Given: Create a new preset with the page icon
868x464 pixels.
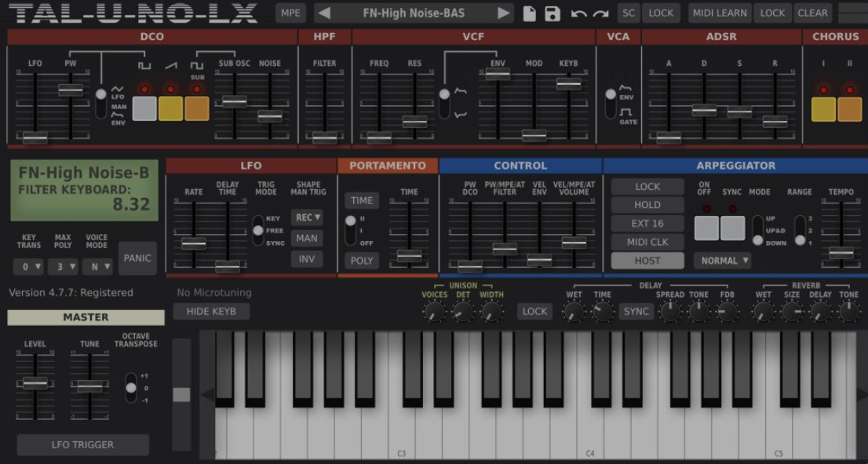Looking at the screenshot, I should [529, 13].
